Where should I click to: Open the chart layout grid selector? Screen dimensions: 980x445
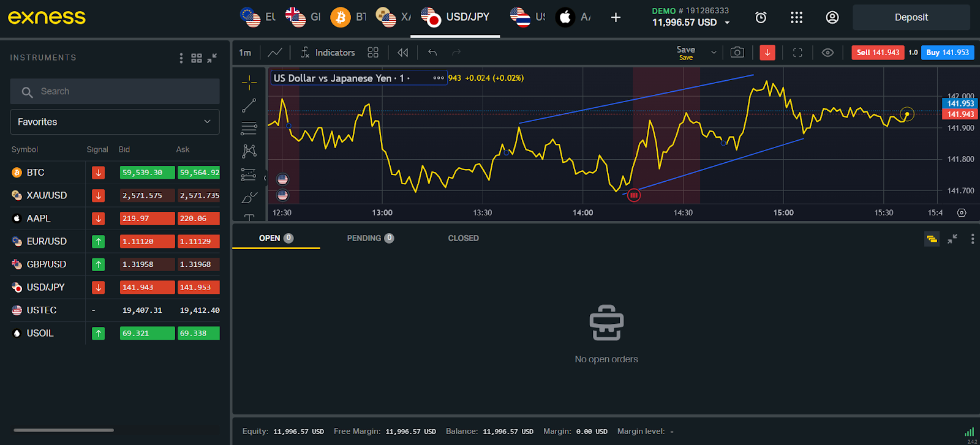(373, 53)
